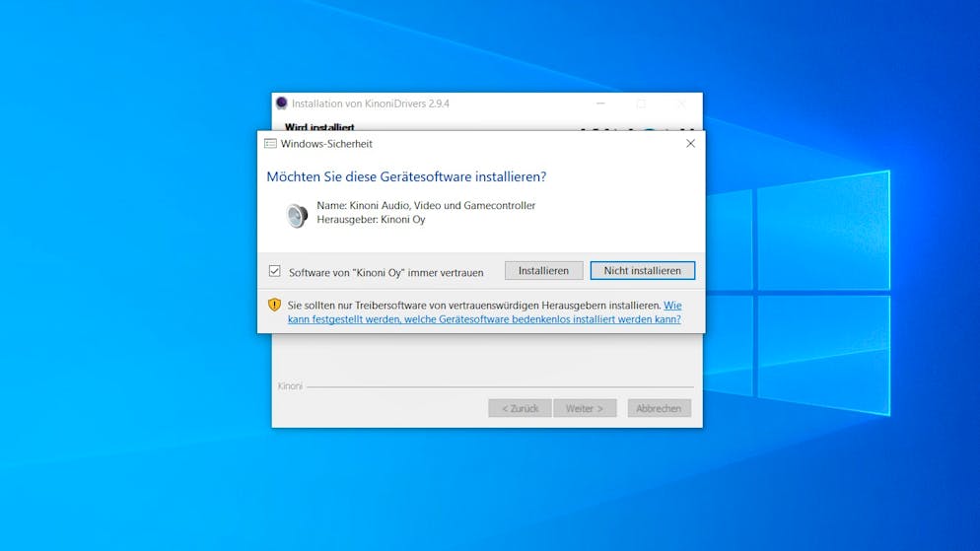Choose Nicht installieren in security dialog

pos(643,270)
